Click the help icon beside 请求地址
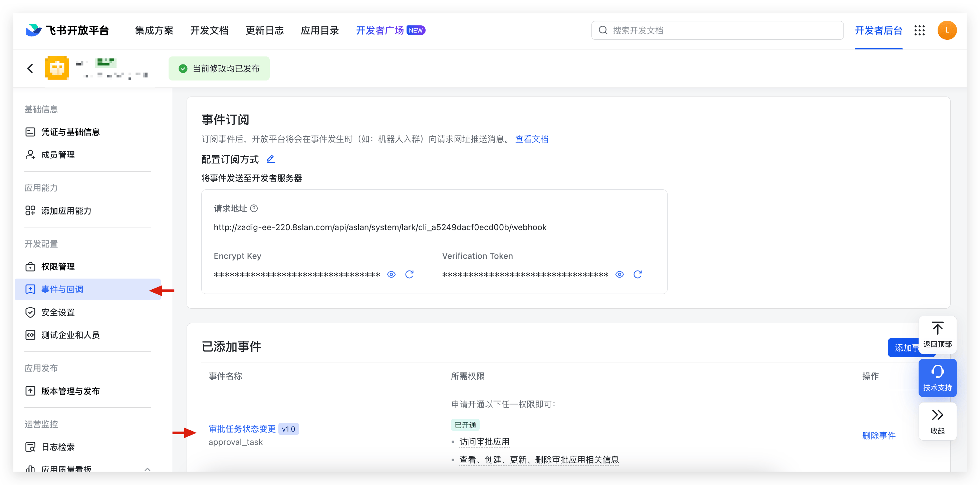The width and height of the screenshot is (980, 485). click(254, 208)
